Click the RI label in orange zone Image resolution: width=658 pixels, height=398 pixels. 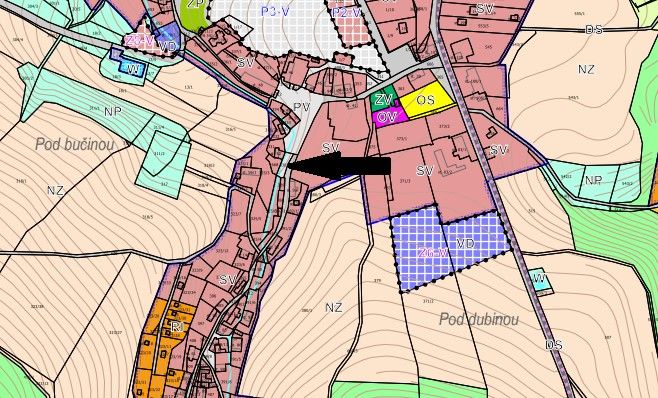pos(177,327)
